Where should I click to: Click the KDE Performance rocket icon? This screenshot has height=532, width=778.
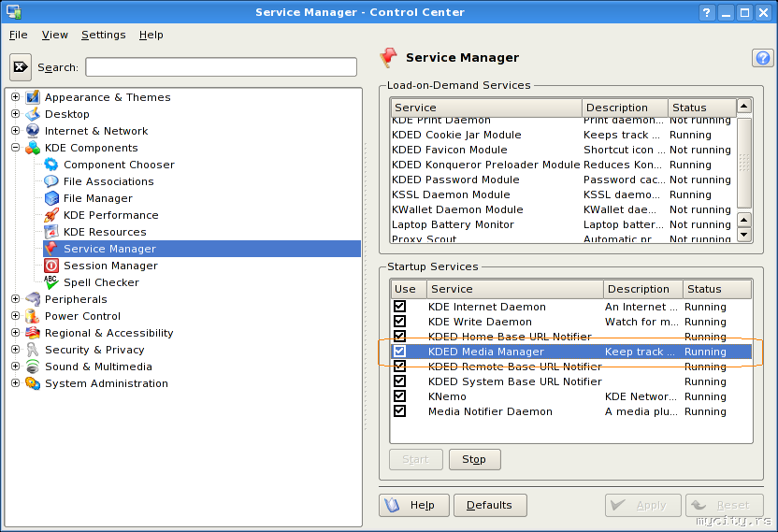tap(51, 215)
